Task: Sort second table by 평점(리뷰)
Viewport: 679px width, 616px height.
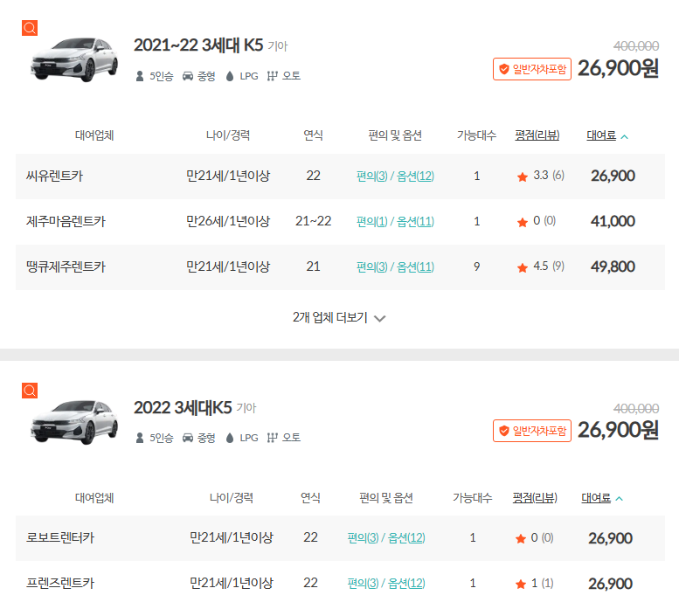Action: pyautogui.click(x=535, y=498)
